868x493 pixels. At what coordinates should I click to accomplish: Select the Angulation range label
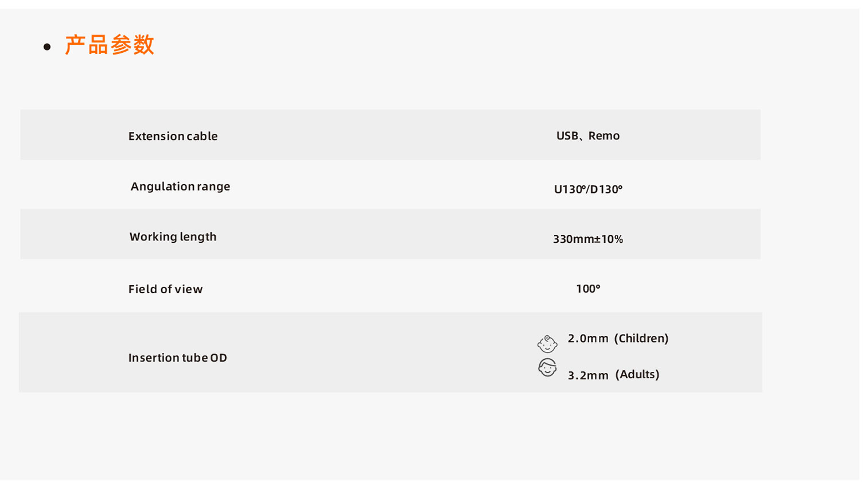pos(180,187)
